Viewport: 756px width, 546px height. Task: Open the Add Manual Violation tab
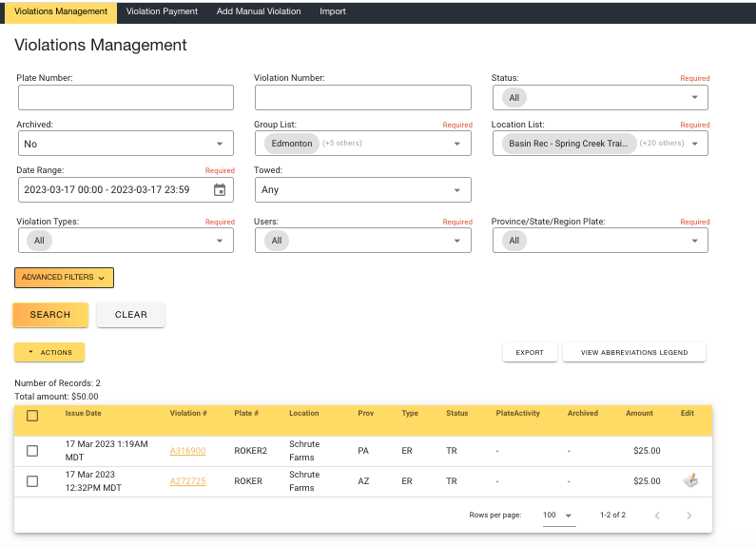(258, 11)
